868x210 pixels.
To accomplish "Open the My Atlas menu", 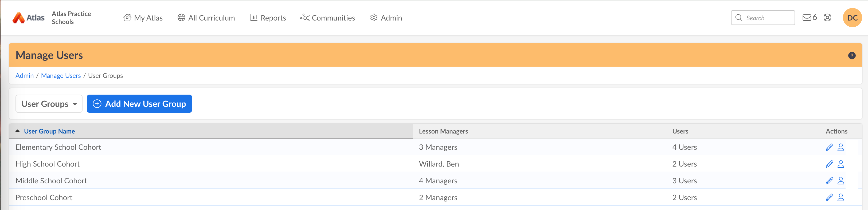I will (x=143, y=18).
